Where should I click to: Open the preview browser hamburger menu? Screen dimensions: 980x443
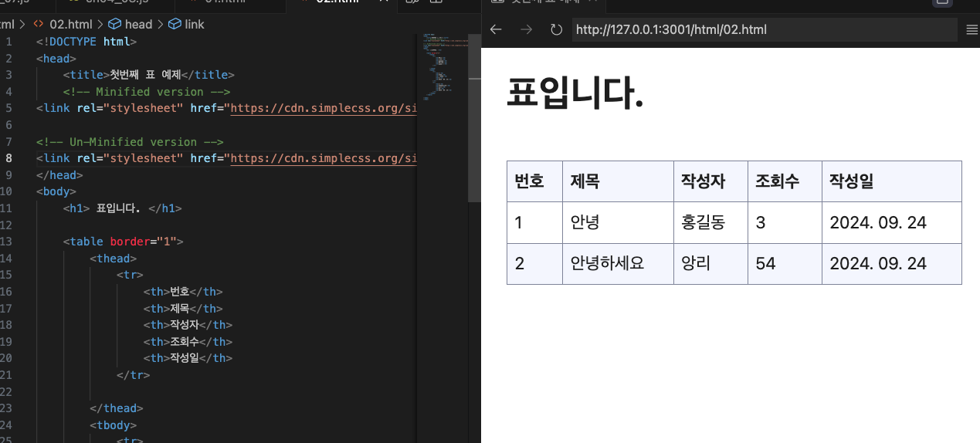coord(972,30)
